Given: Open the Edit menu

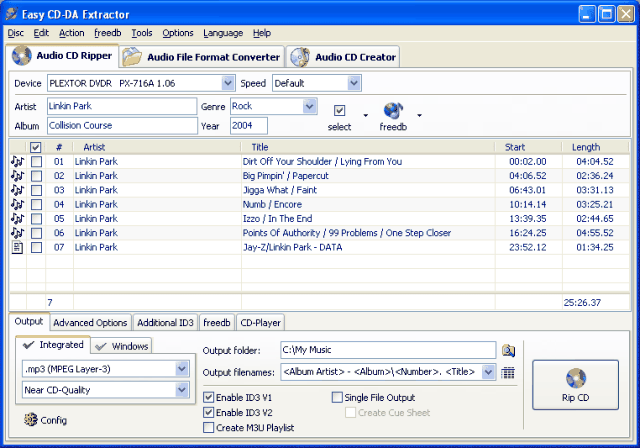Looking at the screenshot, I should coord(41,33).
